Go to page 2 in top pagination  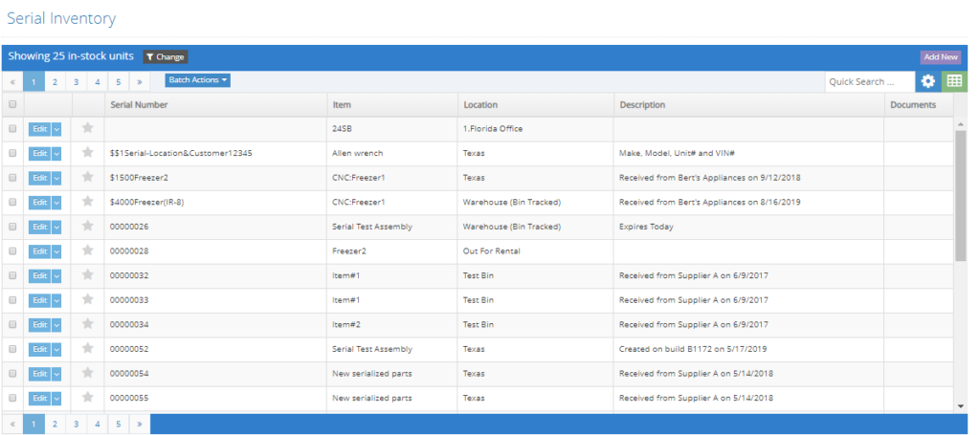pos(55,82)
